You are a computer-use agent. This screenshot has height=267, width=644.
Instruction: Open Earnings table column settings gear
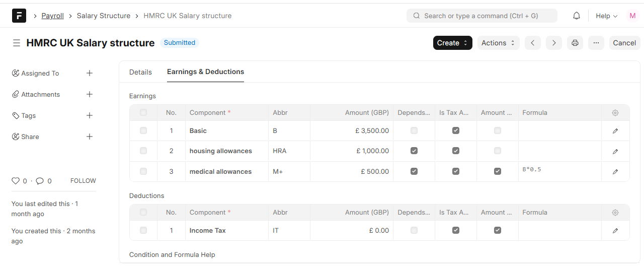pos(615,113)
